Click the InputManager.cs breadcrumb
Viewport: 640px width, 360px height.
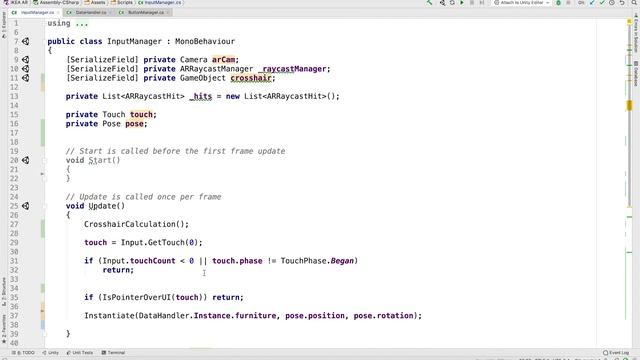point(160,2)
